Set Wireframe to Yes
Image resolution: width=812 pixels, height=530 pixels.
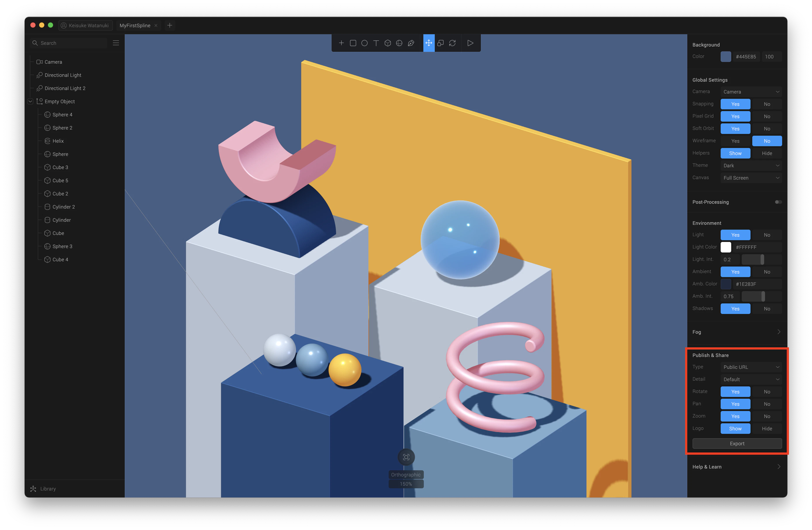click(x=736, y=141)
